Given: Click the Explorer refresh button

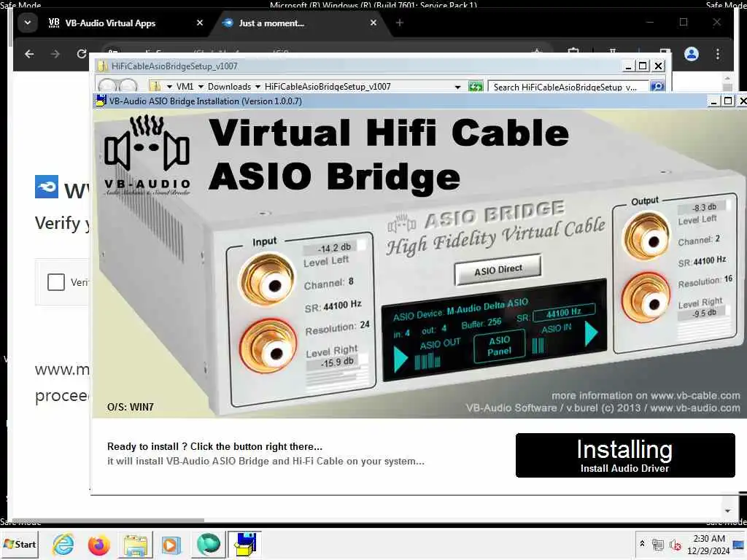Looking at the screenshot, I should tap(476, 87).
